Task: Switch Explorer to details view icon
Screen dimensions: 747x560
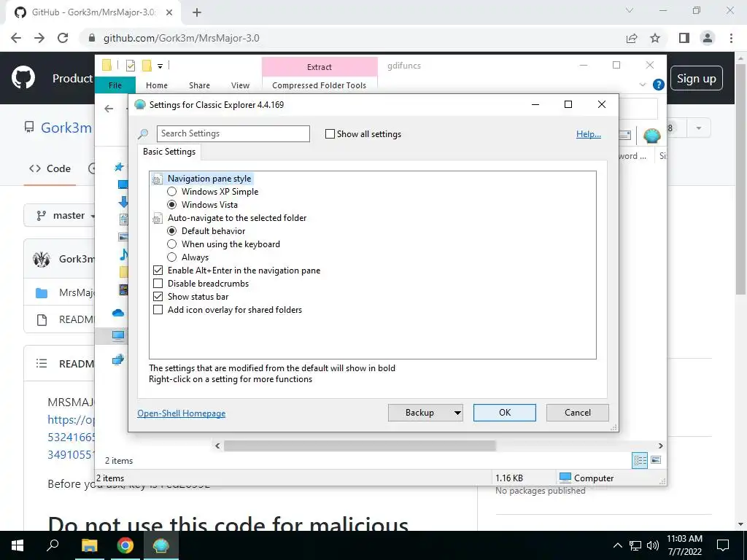Action: 640,461
